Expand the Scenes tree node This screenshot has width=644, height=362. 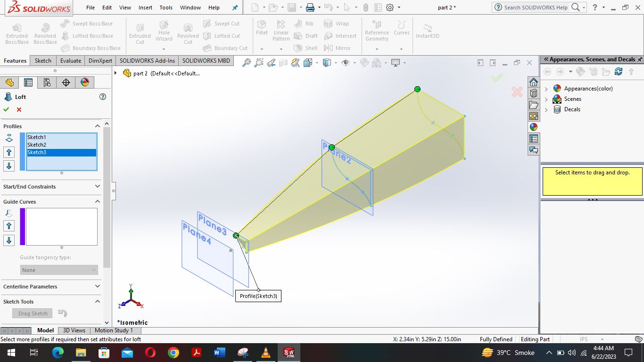click(546, 99)
